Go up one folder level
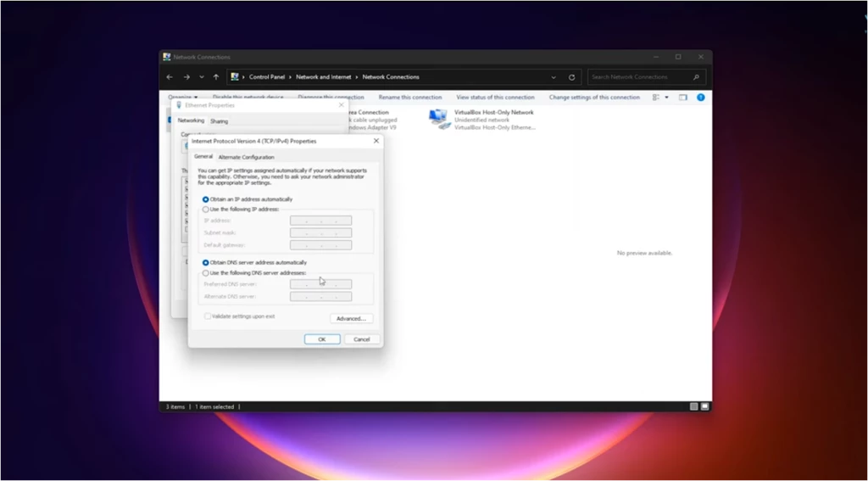The width and height of the screenshot is (868, 481). pyautogui.click(x=216, y=77)
